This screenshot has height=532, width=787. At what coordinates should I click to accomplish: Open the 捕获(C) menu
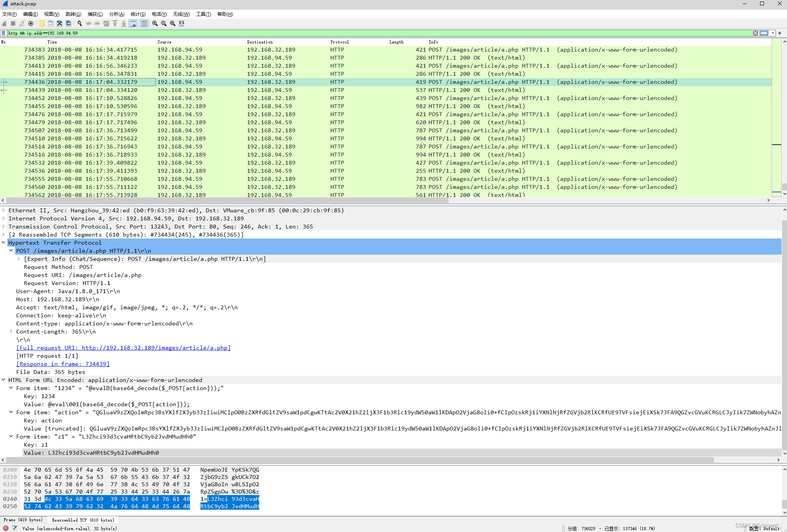pos(95,14)
